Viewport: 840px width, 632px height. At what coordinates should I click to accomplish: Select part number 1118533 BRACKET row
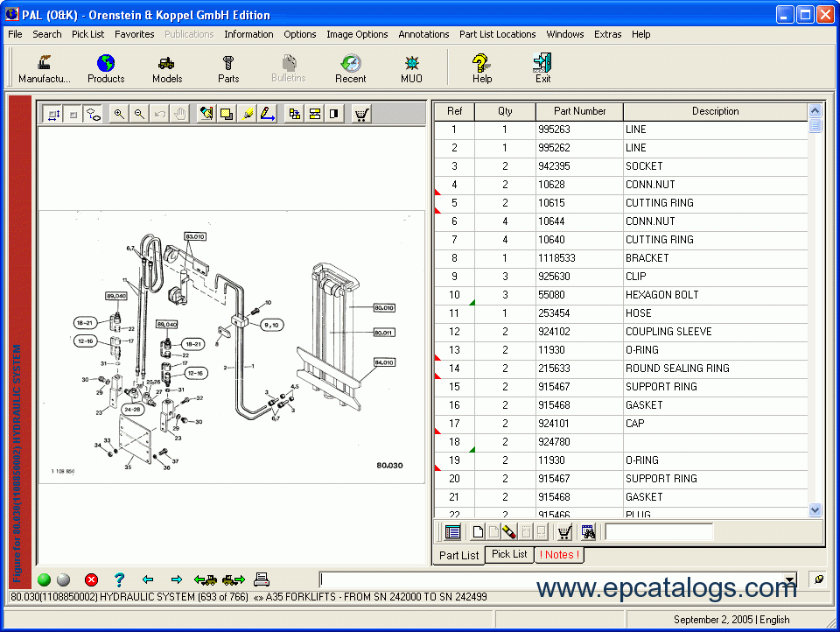(x=621, y=258)
